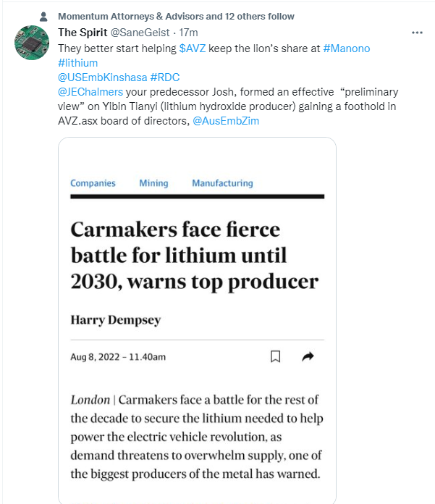Click the followers person icon
Screen dimensions: 435x504
[43, 16]
